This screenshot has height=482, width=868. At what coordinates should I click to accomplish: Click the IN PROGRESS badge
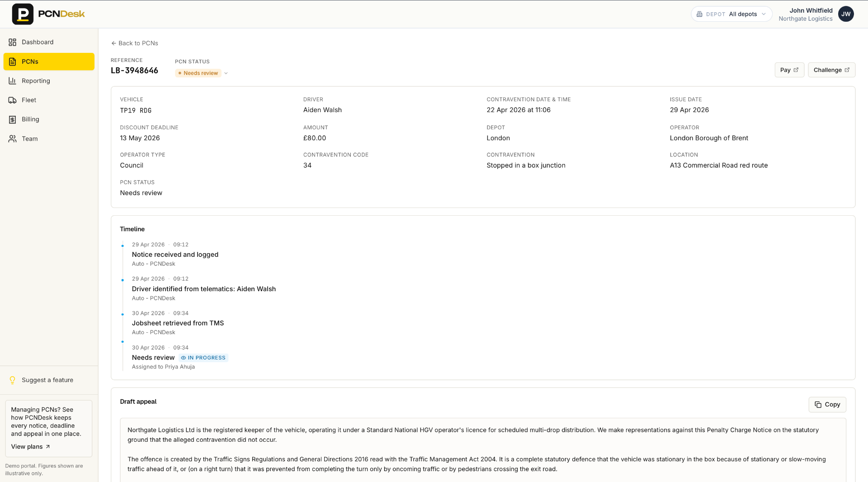[x=203, y=358]
